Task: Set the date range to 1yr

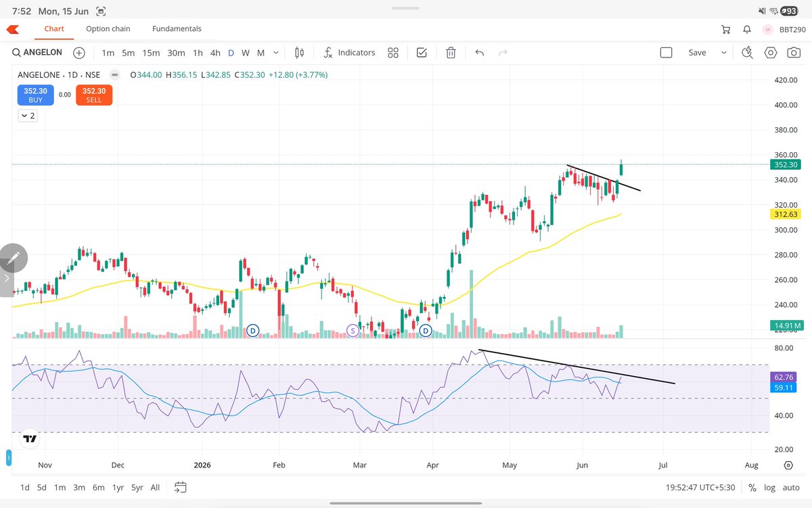Action: 118,487
